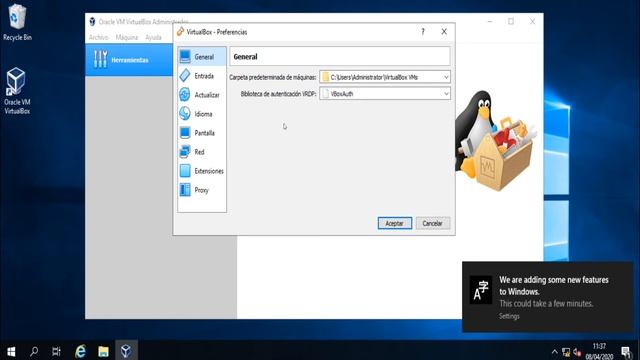Expand the Biblioteca de autenticación VRDP dropdown
The image size is (640, 360).
[x=446, y=93]
